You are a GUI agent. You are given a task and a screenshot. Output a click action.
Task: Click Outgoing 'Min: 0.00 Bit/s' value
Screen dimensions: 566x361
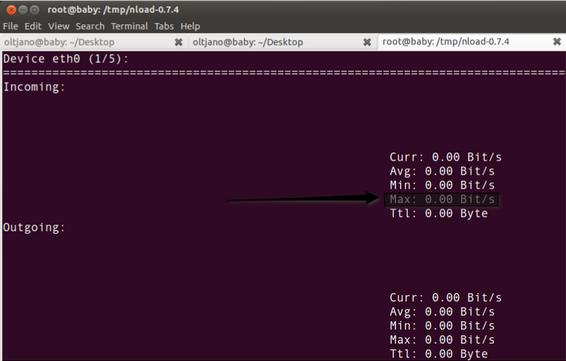[442, 326]
